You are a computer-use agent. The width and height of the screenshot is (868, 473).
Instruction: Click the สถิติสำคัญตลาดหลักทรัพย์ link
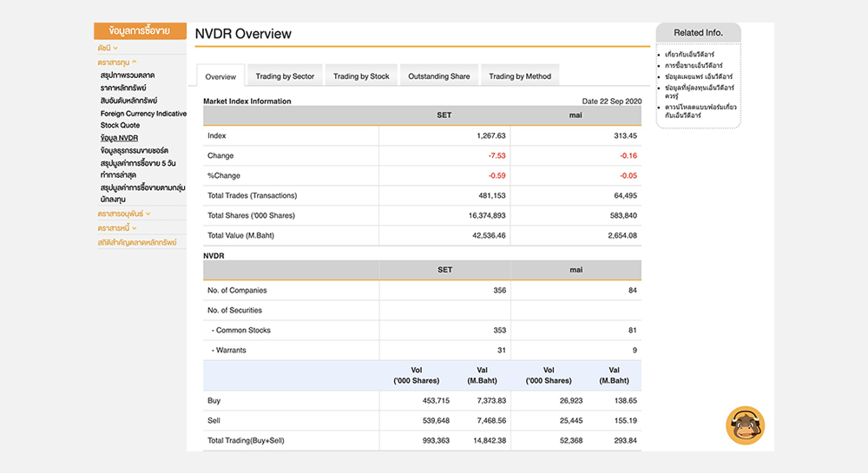coord(137,242)
